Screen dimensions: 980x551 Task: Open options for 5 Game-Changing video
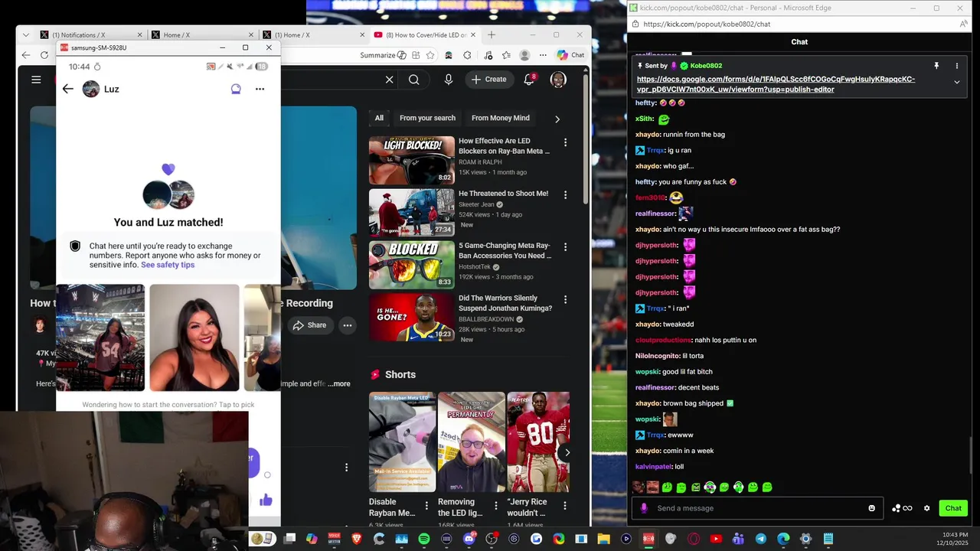point(565,247)
